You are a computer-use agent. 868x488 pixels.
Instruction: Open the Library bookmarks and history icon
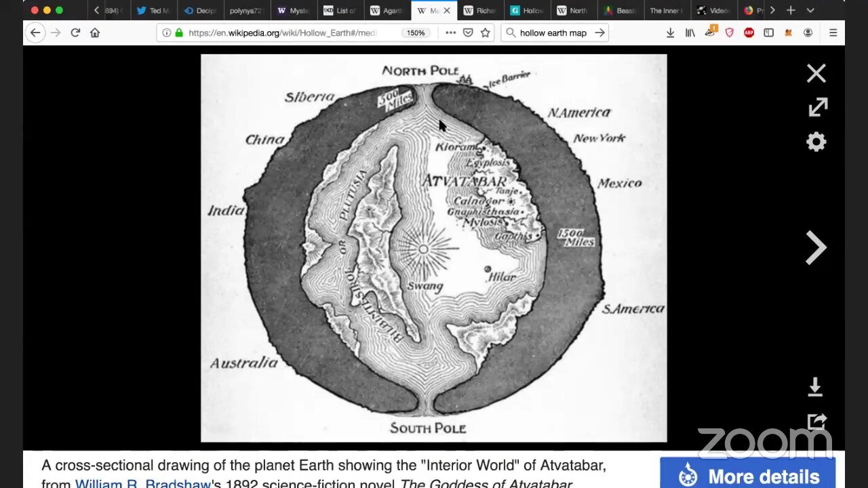click(690, 33)
